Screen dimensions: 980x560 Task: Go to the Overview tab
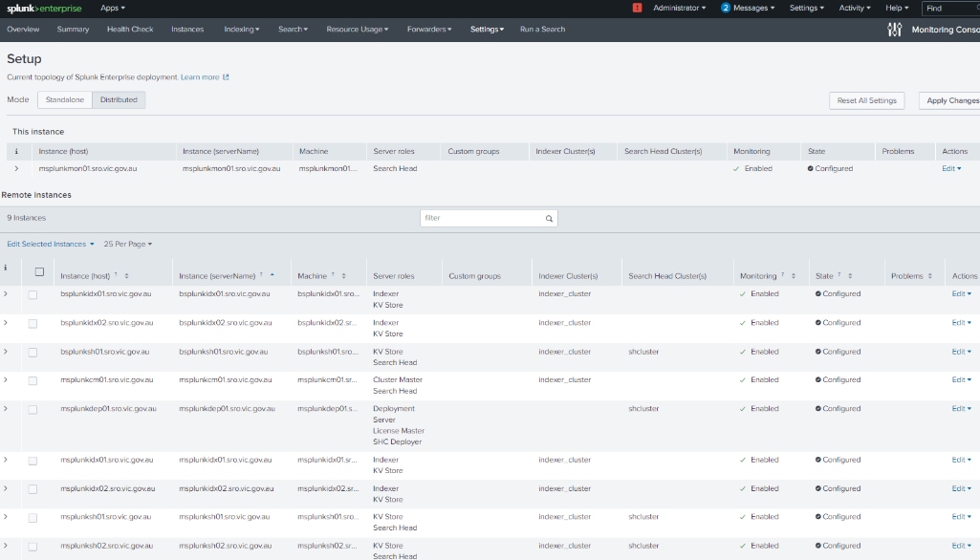coord(23,30)
